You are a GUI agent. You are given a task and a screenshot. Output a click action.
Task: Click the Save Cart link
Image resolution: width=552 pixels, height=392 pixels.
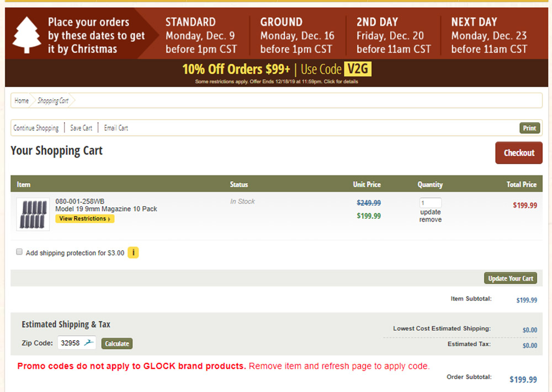point(81,128)
